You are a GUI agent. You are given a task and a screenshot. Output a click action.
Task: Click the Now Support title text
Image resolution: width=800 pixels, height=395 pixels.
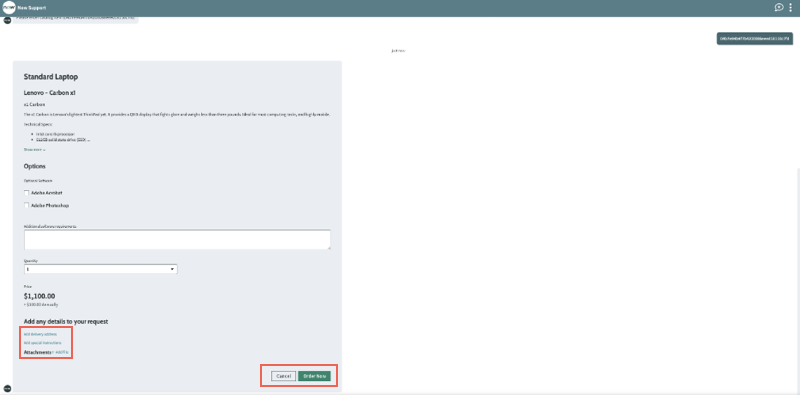(32, 8)
